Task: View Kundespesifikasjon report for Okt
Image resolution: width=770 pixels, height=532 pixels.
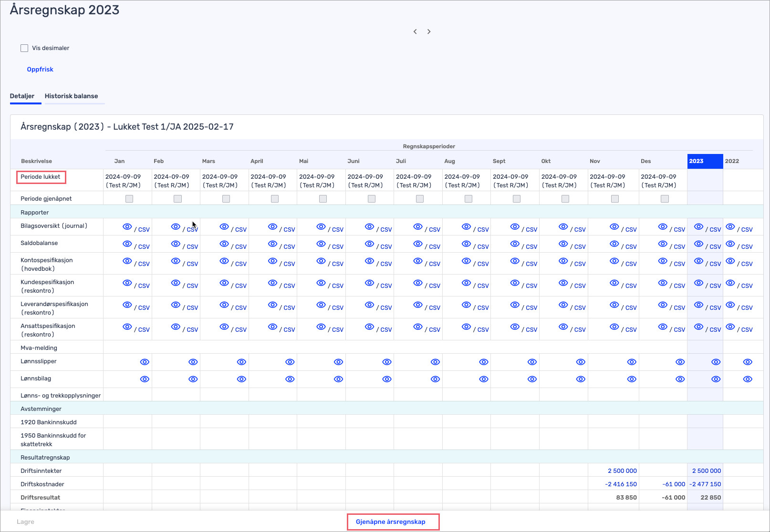Action: click(563, 283)
